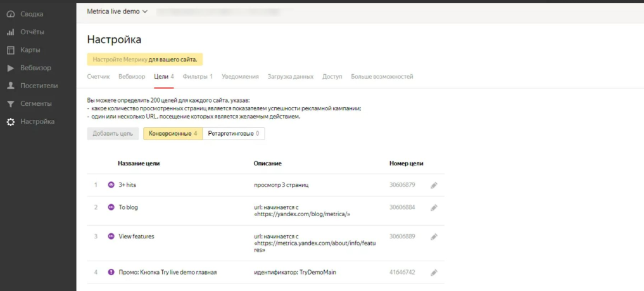Click goal number 30606884
Viewport: 644px width, 291px height.
[x=402, y=207]
